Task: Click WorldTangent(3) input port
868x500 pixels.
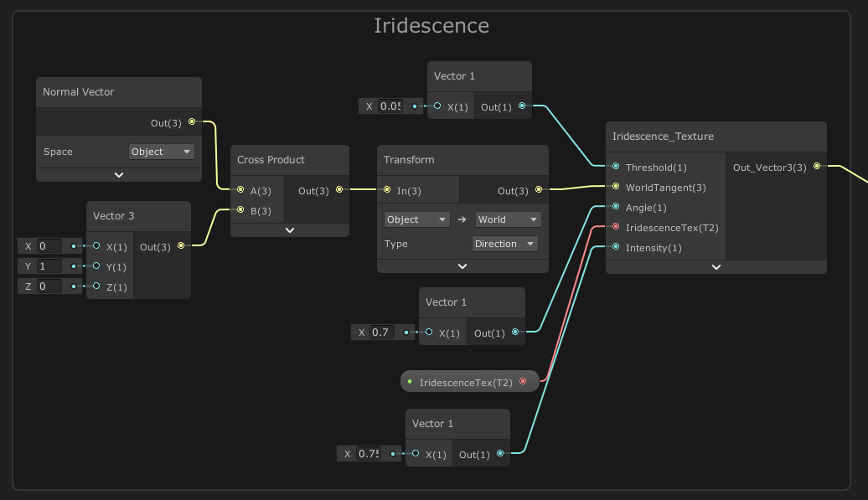Action: point(616,187)
